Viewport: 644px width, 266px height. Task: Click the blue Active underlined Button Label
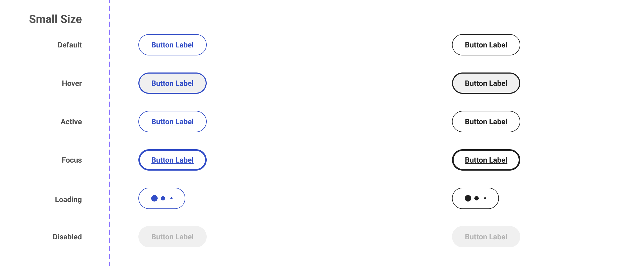tap(172, 122)
